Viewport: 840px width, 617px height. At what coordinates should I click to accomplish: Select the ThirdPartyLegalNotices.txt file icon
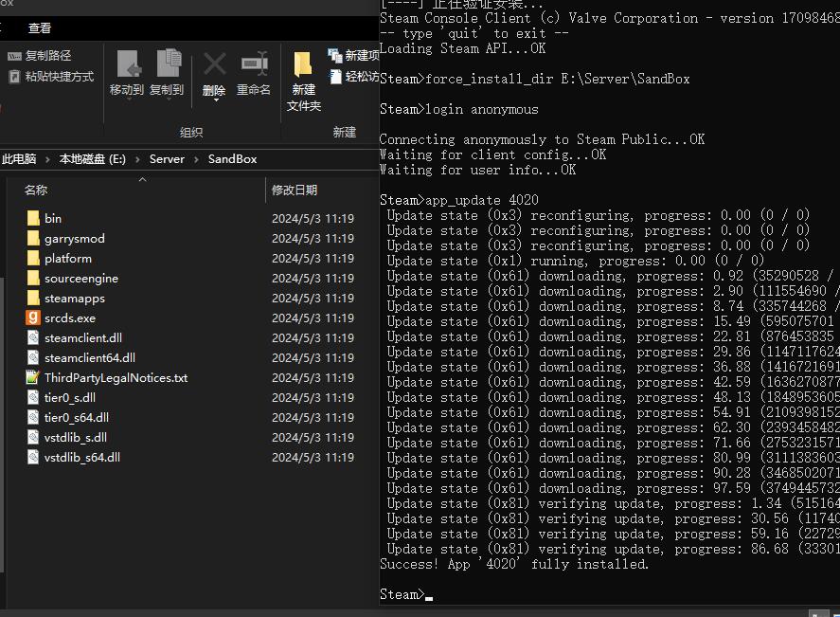pyautogui.click(x=33, y=377)
